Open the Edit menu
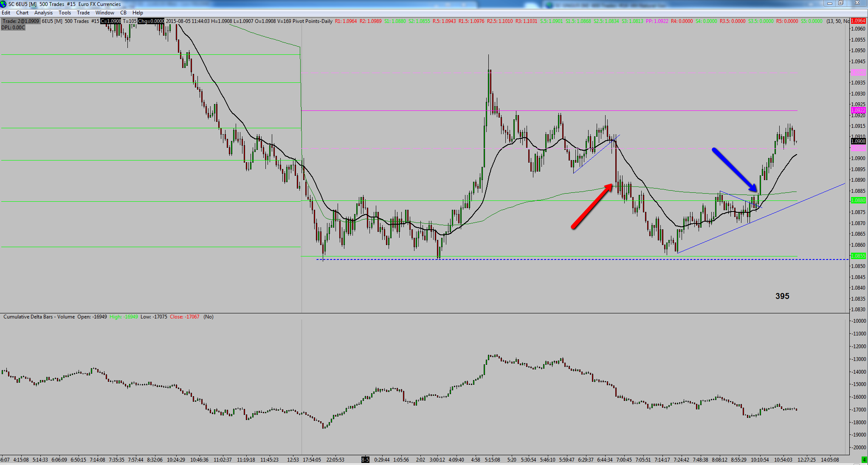This screenshot has height=465, width=868. coord(6,13)
